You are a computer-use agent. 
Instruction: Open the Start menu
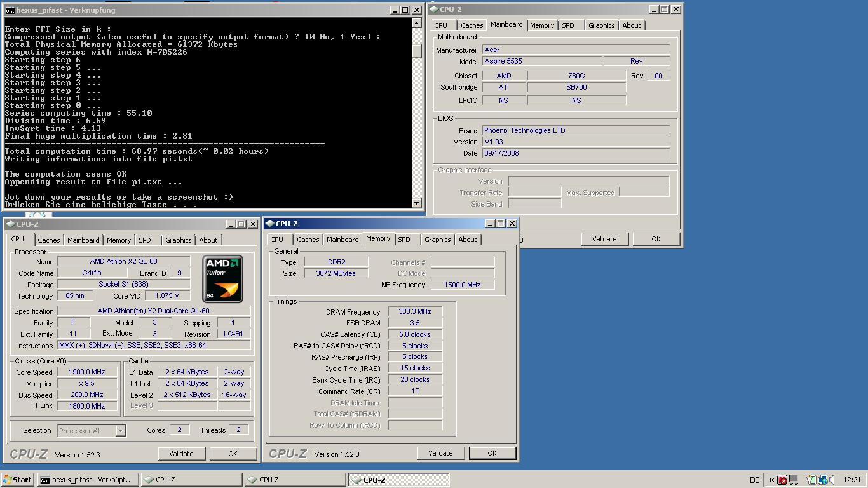pyautogui.click(x=17, y=480)
